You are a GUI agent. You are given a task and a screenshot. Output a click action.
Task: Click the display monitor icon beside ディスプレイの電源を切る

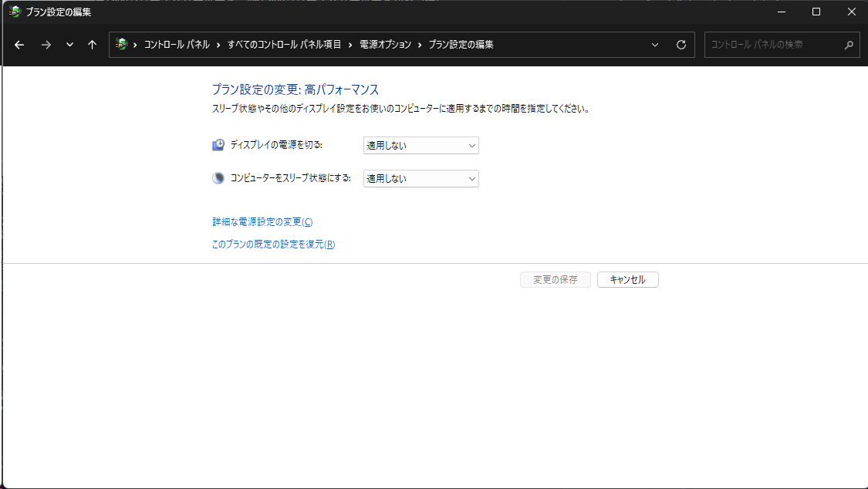click(x=218, y=145)
